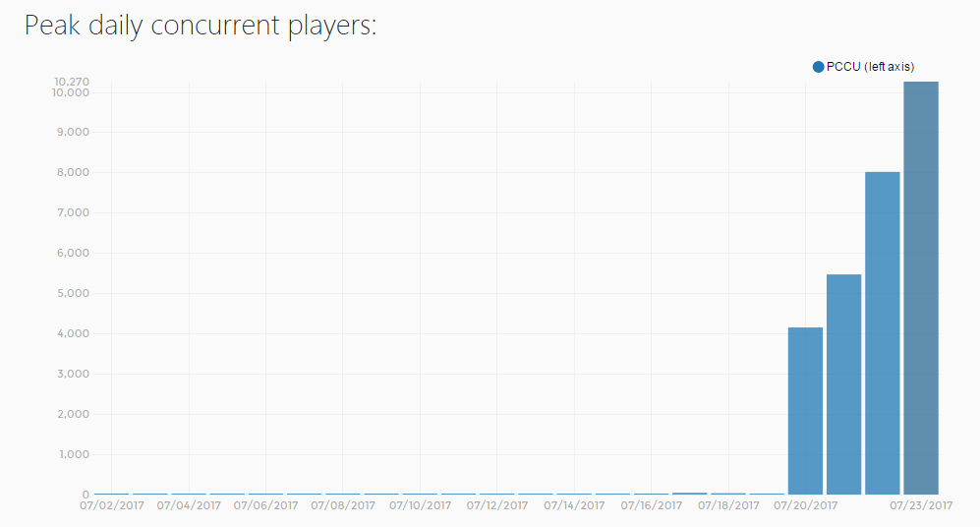Image resolution: width=980 pixels, height=527 pixels.
Task: Click the 07/16/2017 axis date label
Action: [652, 505]
